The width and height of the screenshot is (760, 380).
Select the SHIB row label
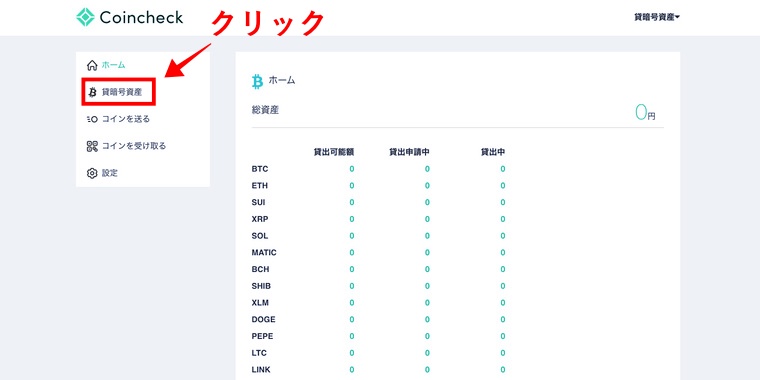261,286
